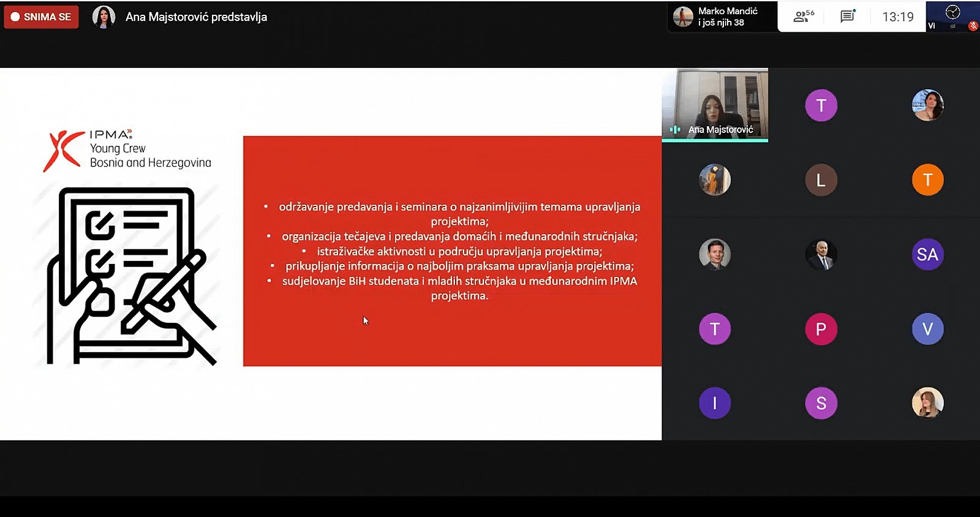The width and height of the screenshot is (980, 517).
Task: Click the 13:19 clock display
Action: pos(897,17)
